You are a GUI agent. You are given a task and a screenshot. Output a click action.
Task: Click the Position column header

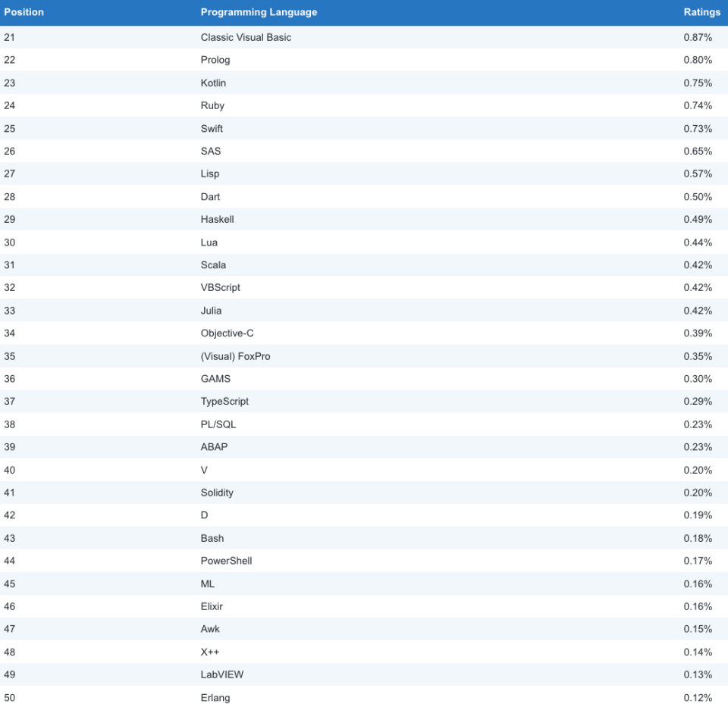tap(24, 12)
